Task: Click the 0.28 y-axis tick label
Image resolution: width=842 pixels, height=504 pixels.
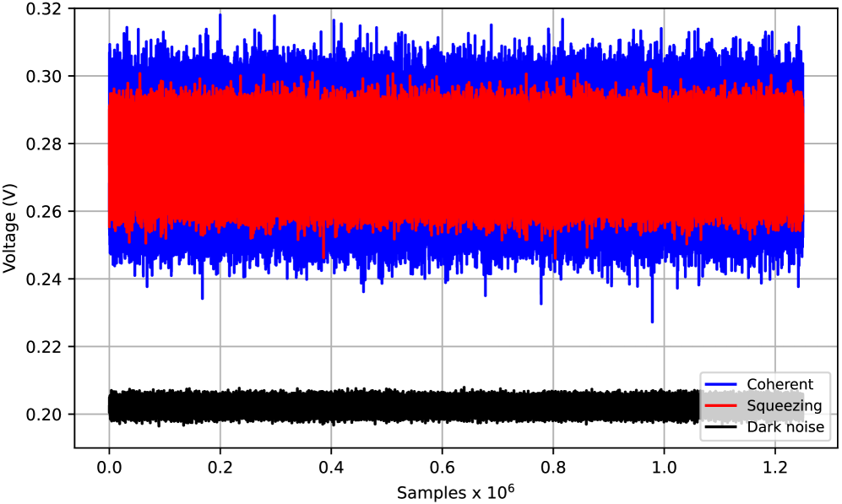Action: pos(44,144)
